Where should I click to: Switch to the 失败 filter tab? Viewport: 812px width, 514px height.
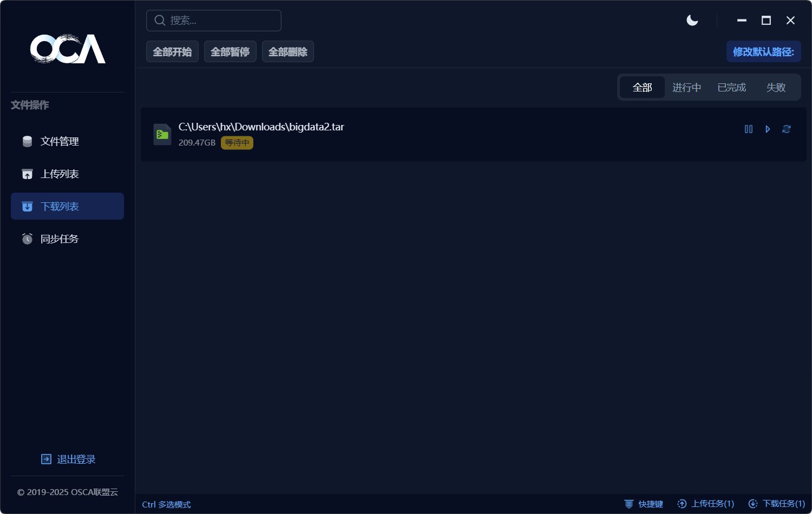[x=776, y=88]
